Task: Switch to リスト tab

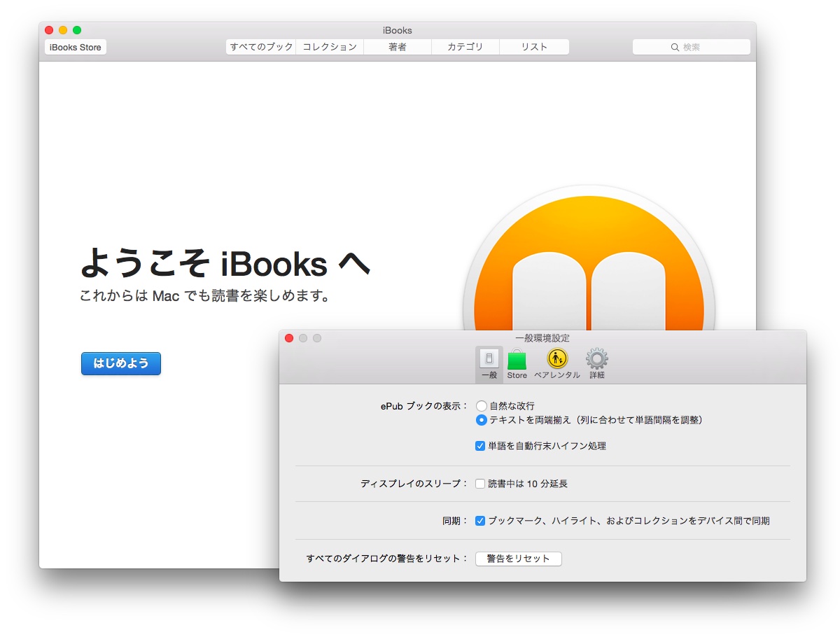Action: coord(534,47)
